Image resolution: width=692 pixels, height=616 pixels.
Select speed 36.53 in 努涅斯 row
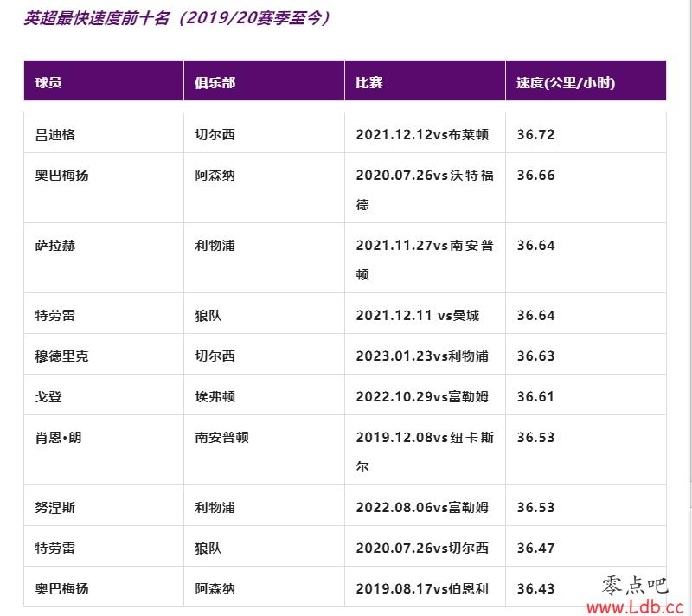point(535,508)
